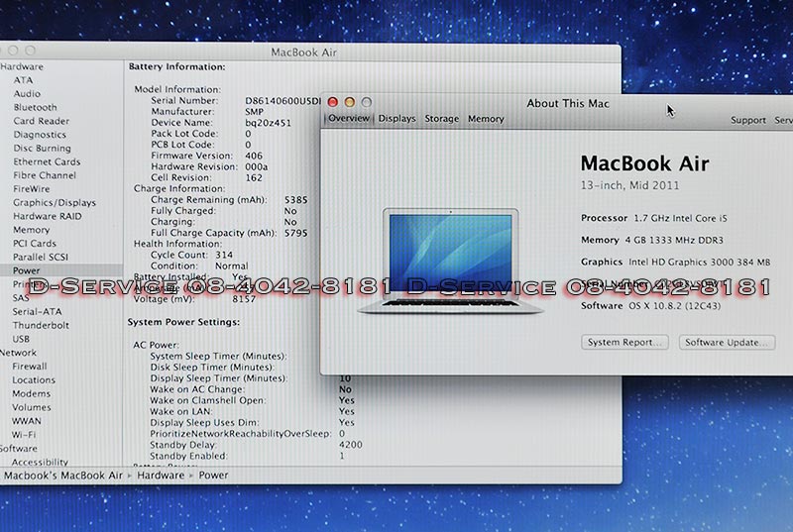This screenshot has height=532, width=793.
Task: Select Locations under Network
Action: (34, 379)
